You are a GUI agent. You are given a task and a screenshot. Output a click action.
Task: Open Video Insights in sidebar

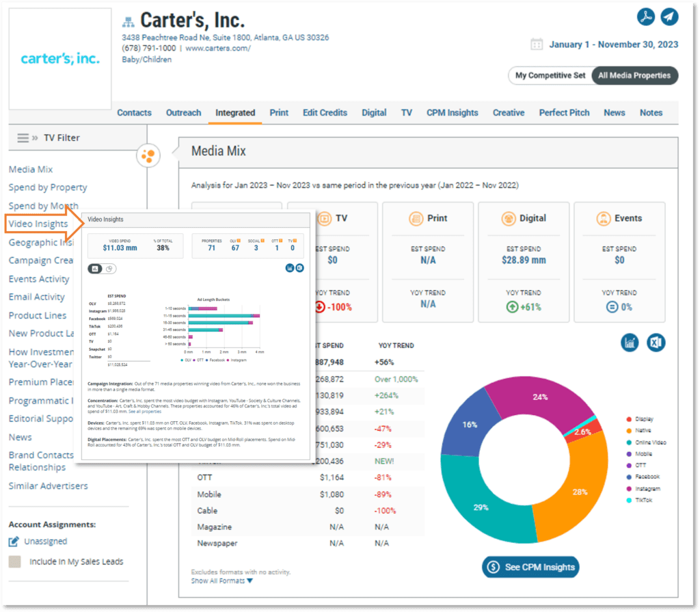click(38, 224)
